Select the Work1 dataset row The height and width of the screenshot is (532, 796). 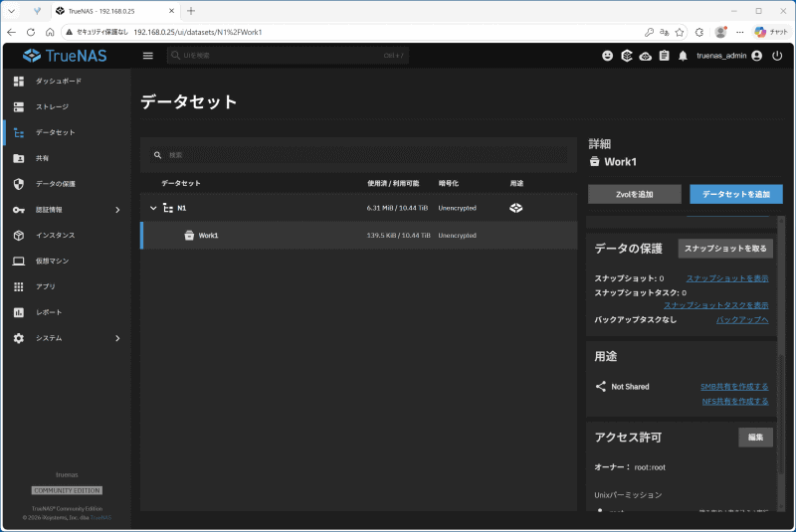tap(359, 236)
